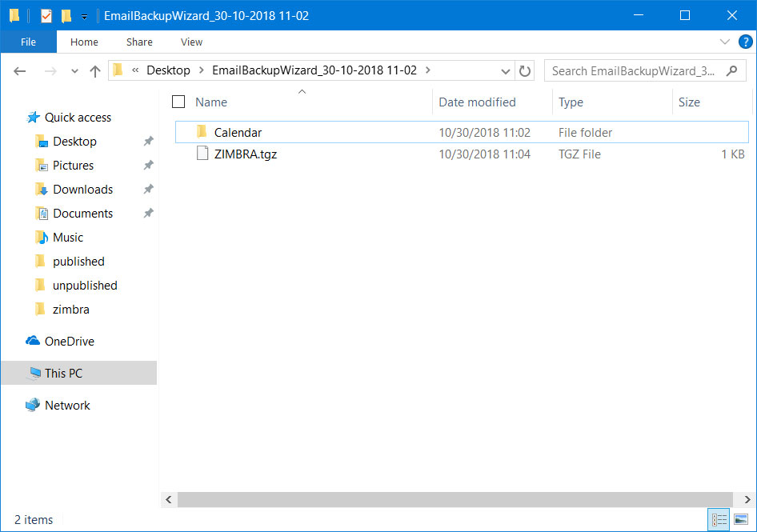
Task: Open Downloads in Quick access
Action: [82, 190]
